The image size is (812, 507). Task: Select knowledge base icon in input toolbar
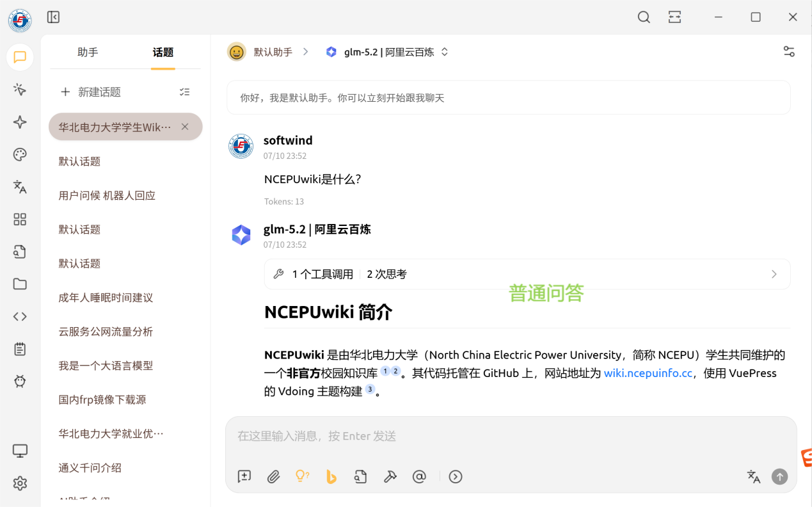(361, 476)
